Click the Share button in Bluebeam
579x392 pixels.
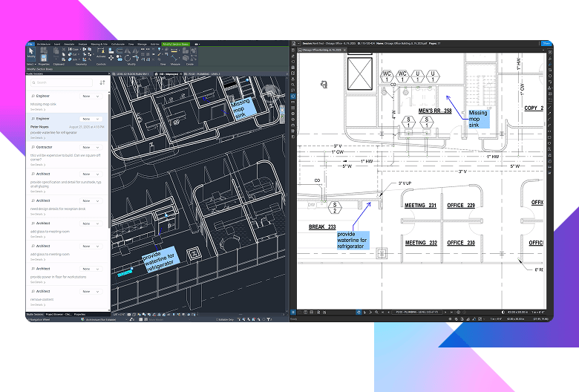pyautogui.click(x=546, y=44)
